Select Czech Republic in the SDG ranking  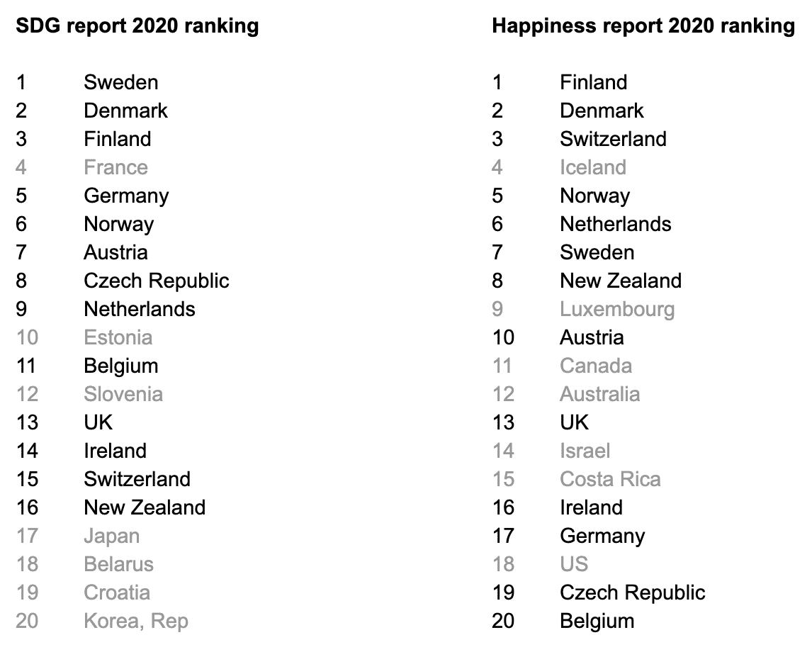[156, 281]
